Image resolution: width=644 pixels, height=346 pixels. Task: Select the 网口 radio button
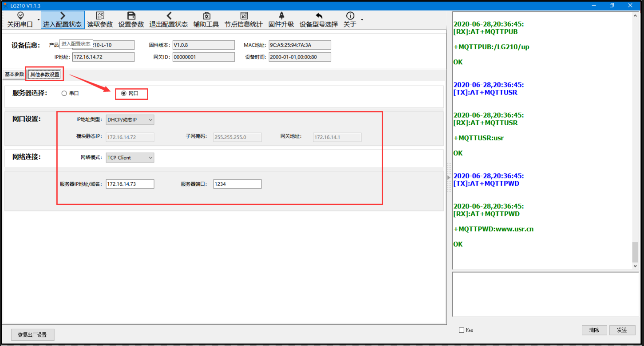point(124,94)
